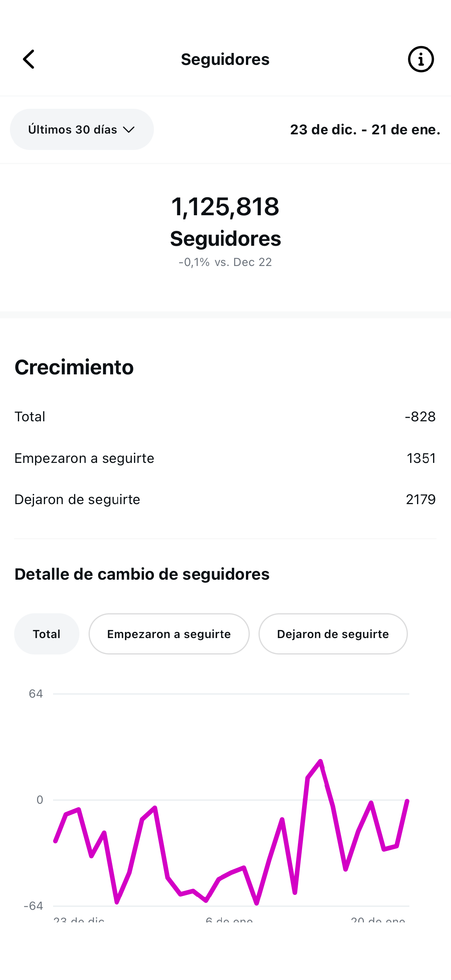Tap the 64 value on the chart axis
The height and width of the screenshot is (980, 451).
tap(36, 694)
